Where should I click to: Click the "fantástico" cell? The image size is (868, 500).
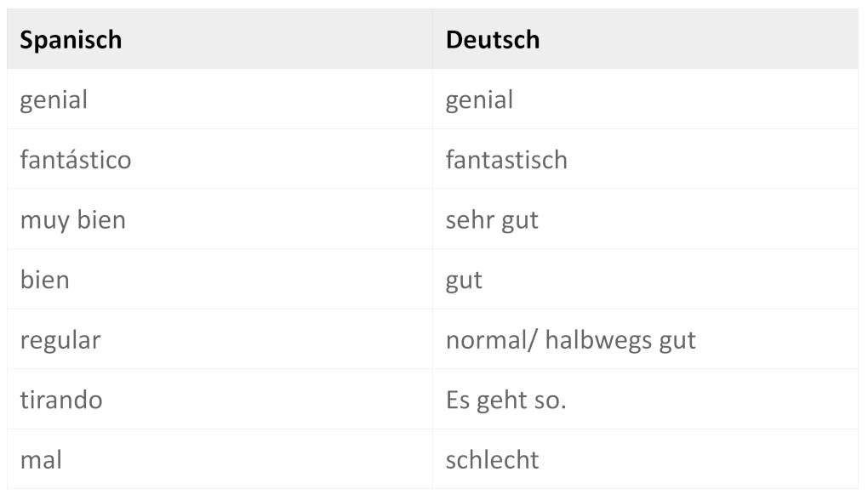click(x=76, y=160)
